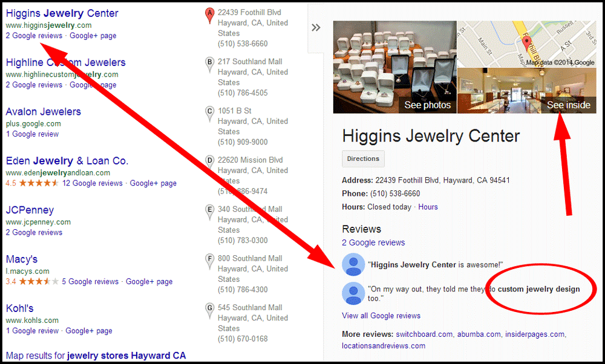Open Eden Jewelry & Loan Co. link
Viewport: 605px width, 364px height.
point(67,161)
